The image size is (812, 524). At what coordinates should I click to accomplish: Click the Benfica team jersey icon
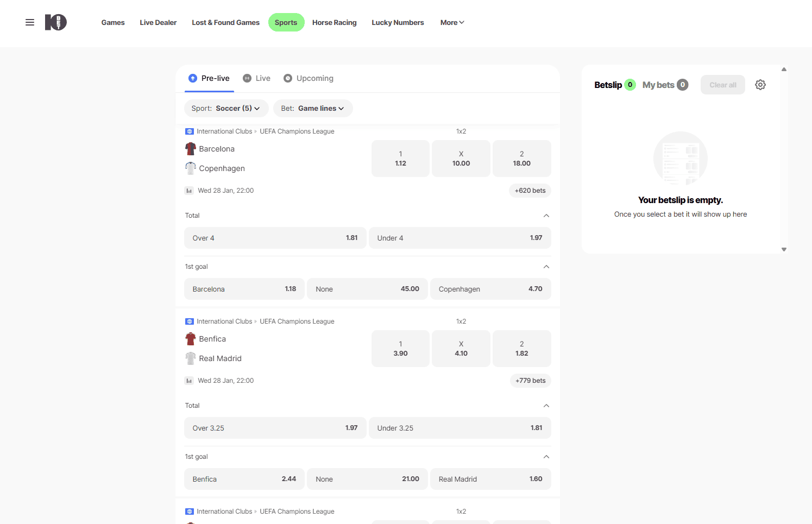(x=191, y=339)
